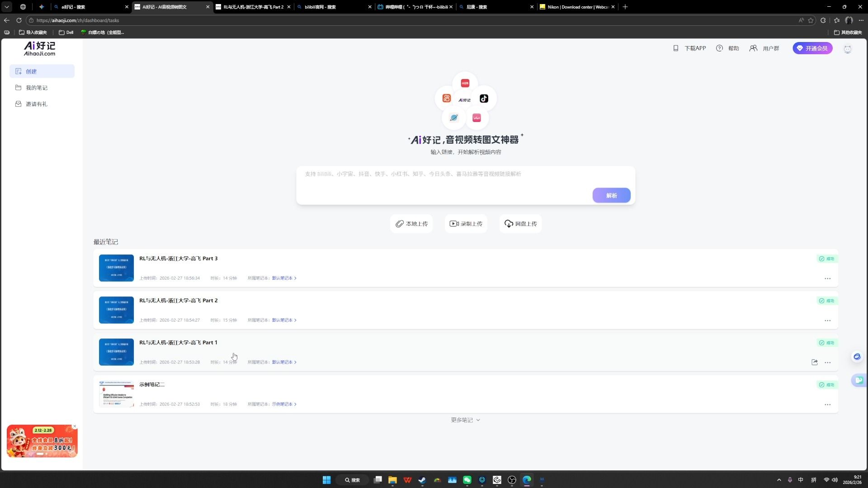The height and width of the screenshot is (488, 868).
Task: Expand 更多笔记 to show more notes
Action: coord(465,420)
